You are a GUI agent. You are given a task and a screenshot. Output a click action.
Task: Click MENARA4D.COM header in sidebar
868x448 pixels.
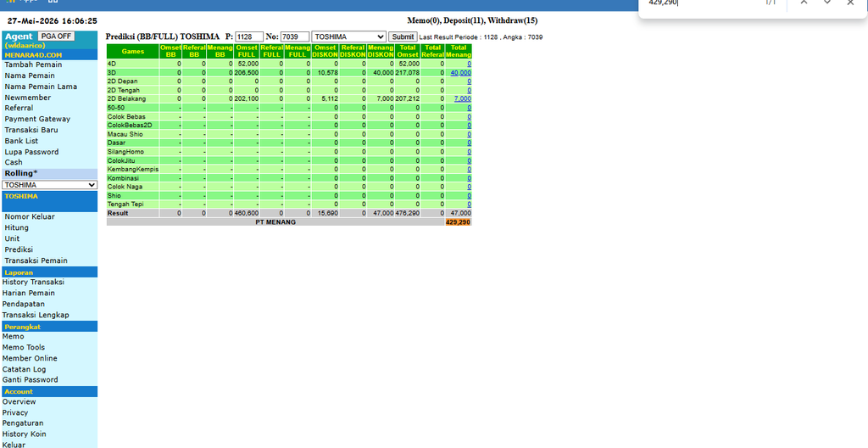(33, 55)
